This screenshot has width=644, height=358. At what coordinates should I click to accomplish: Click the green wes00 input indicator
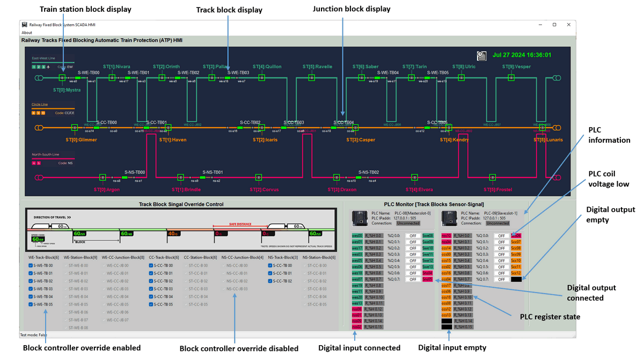coord(357,236)
